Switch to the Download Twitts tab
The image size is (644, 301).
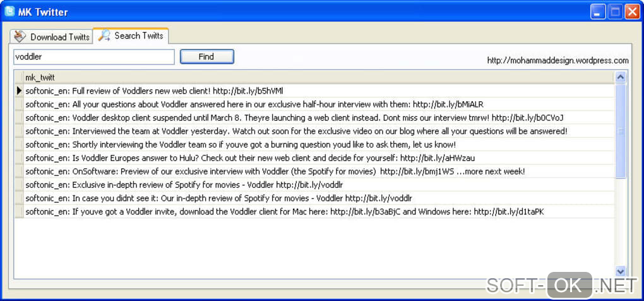[x=51, y=37]
